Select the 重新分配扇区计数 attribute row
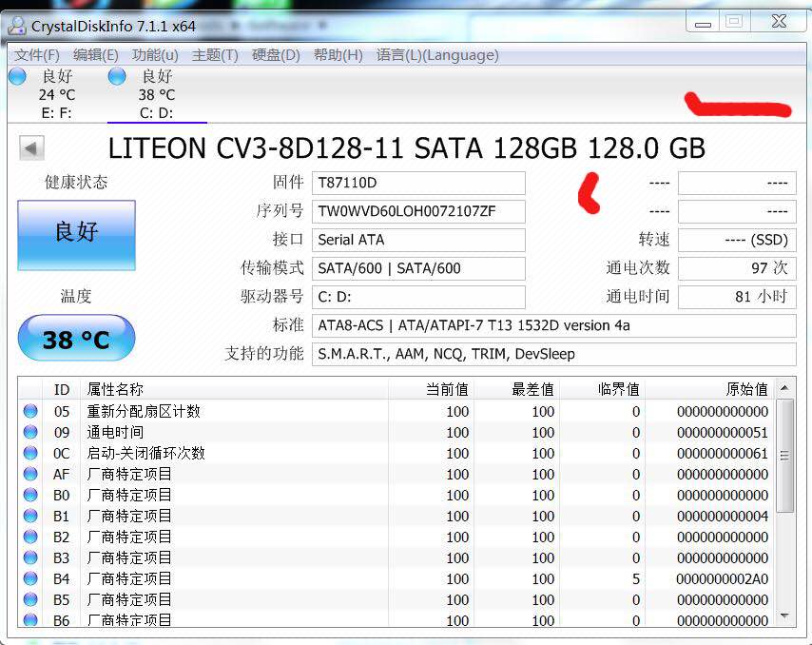Screen dimensions: 812x645 tap(396, 411)
